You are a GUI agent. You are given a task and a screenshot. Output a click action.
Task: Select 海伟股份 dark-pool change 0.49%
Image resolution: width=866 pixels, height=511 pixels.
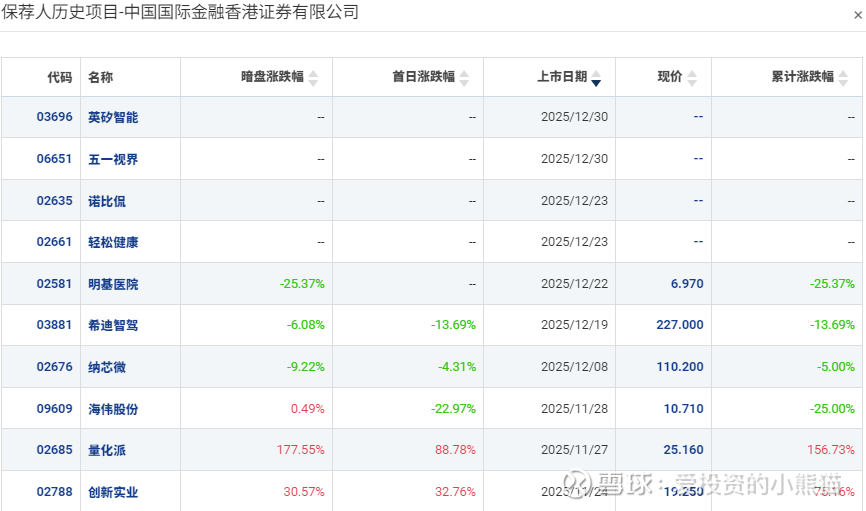[x=308, y=409]
